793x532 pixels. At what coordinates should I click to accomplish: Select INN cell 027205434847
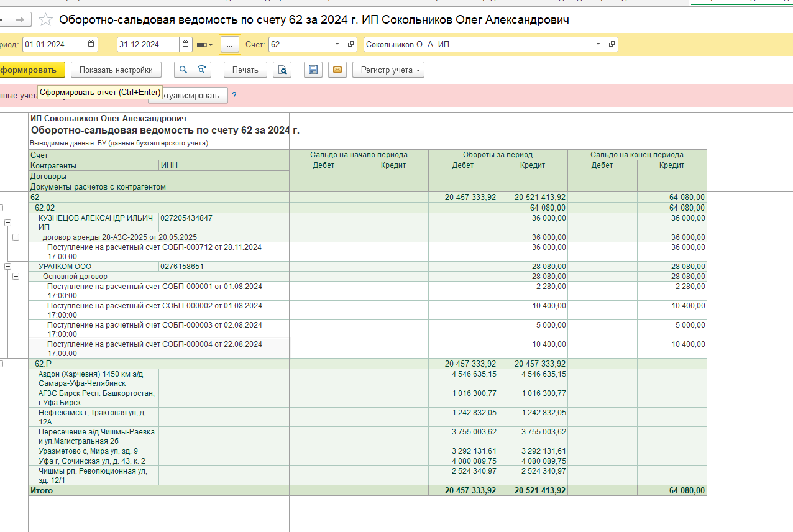(186, 218)
